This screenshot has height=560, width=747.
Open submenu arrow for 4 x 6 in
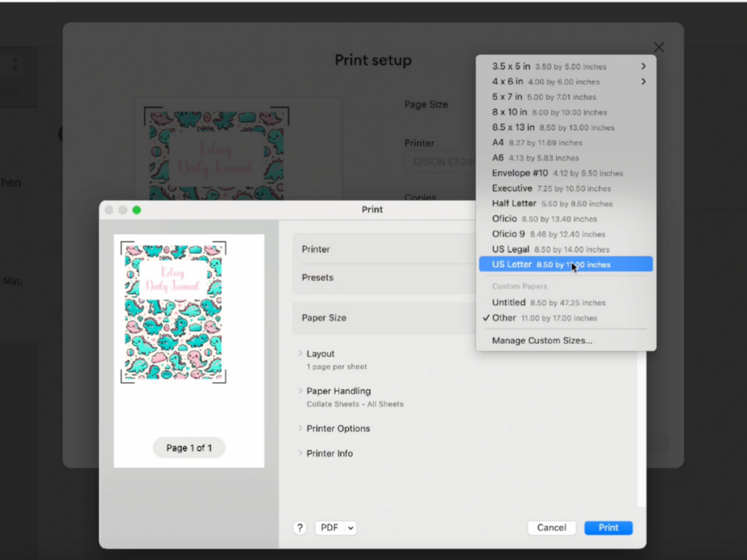pyautogui.click(x=643, y=82)
